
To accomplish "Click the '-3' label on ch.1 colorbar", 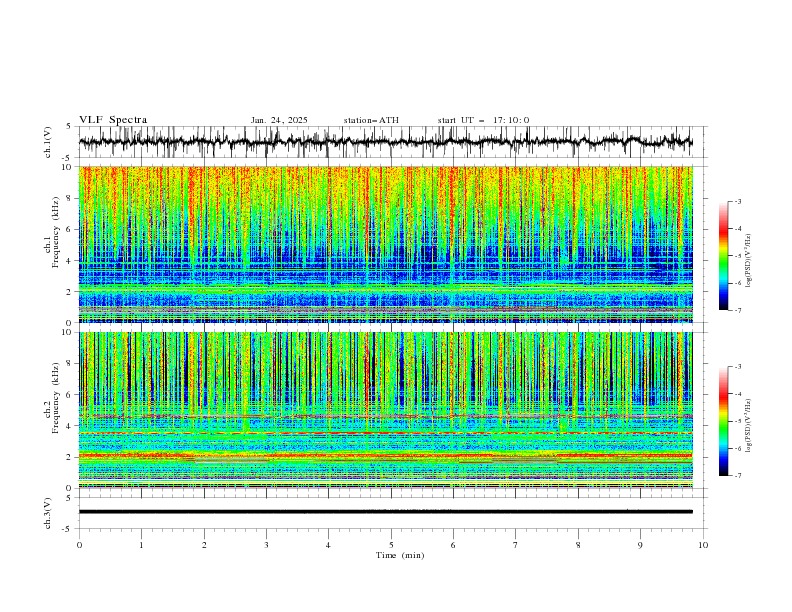I will pos(738,201).
